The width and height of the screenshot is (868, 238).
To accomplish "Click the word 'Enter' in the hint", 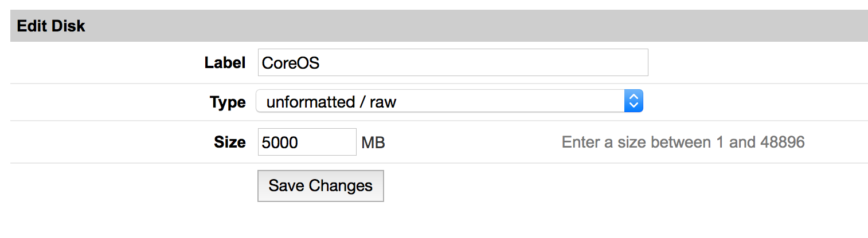I will pos(581,142).
